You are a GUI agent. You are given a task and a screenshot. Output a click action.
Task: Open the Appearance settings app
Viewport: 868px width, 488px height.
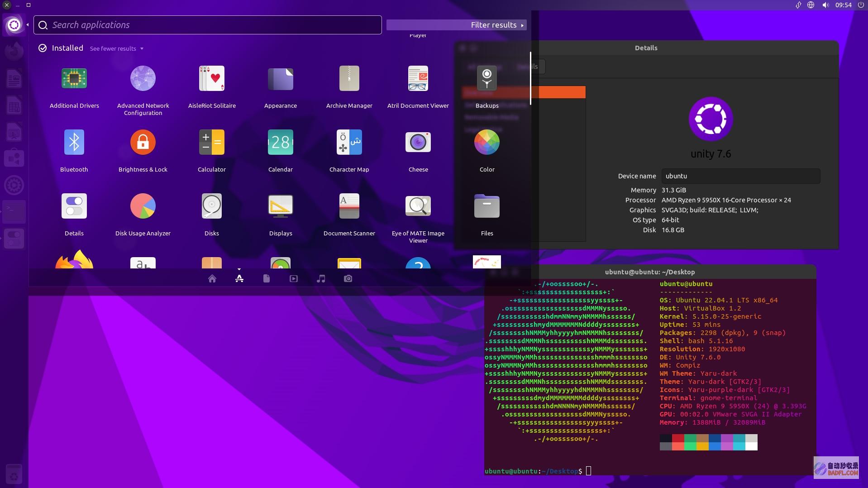pos(281,87)
